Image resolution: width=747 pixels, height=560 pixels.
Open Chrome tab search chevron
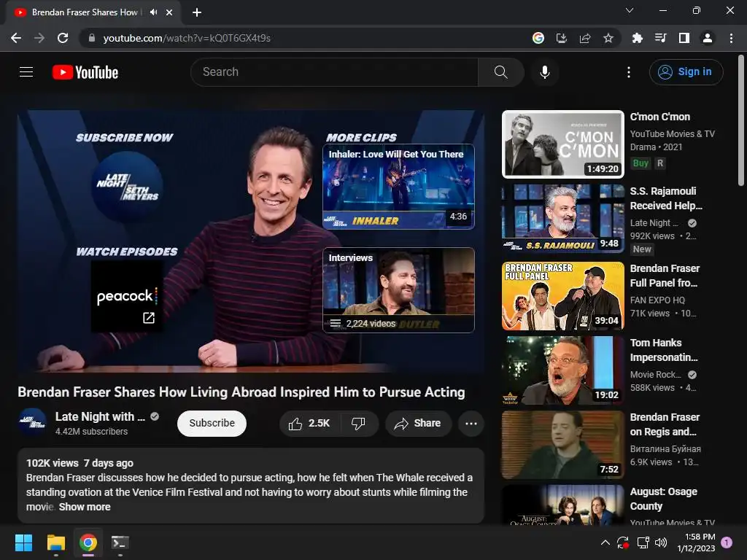tap(630, 10)
